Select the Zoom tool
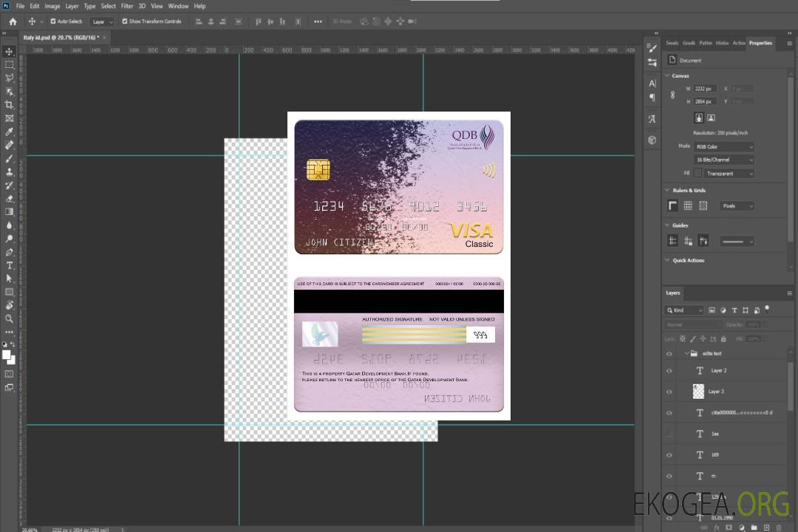Screen dimensions: 798x532 [x=9, y=318]
